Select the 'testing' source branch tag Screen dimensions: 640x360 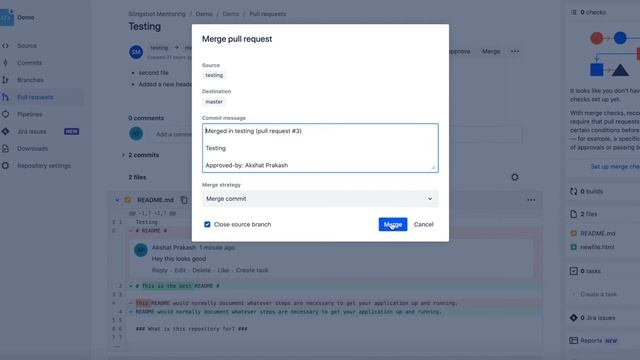click(214, 75)
